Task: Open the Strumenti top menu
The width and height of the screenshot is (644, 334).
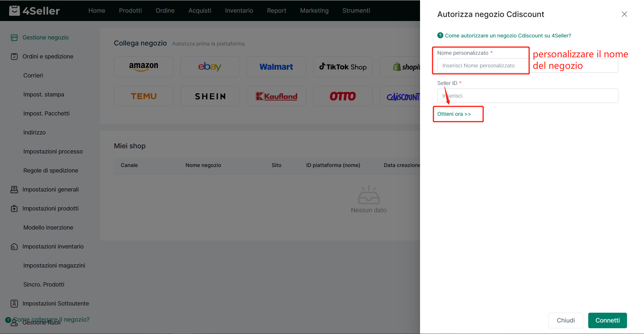Action: (356, 11)
